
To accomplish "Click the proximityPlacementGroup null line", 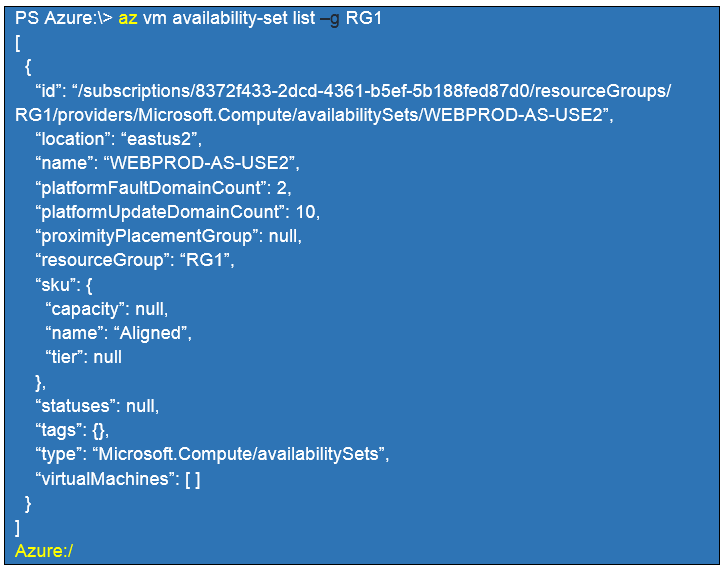I will click(168, 236).
